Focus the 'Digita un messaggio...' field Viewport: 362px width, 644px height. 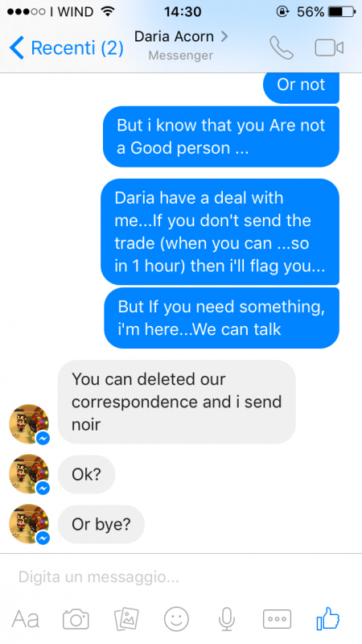click(x=181, y=577)
